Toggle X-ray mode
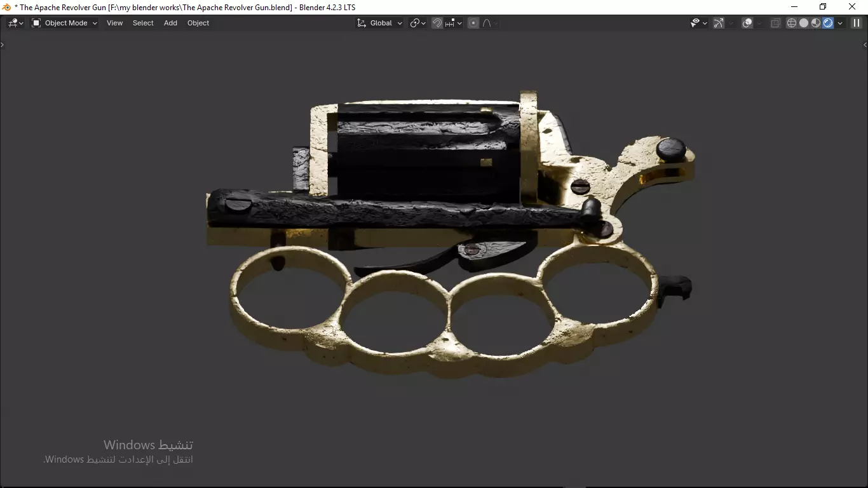The width and height of the screenshot is (868, 488). [776, 23]
